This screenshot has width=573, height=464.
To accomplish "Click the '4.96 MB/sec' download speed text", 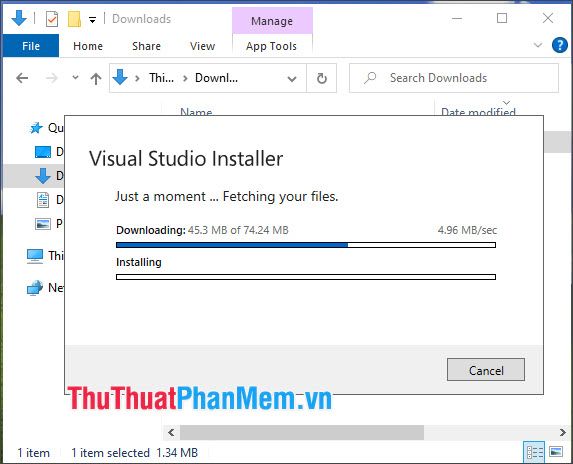I will [x=467, y=230].
